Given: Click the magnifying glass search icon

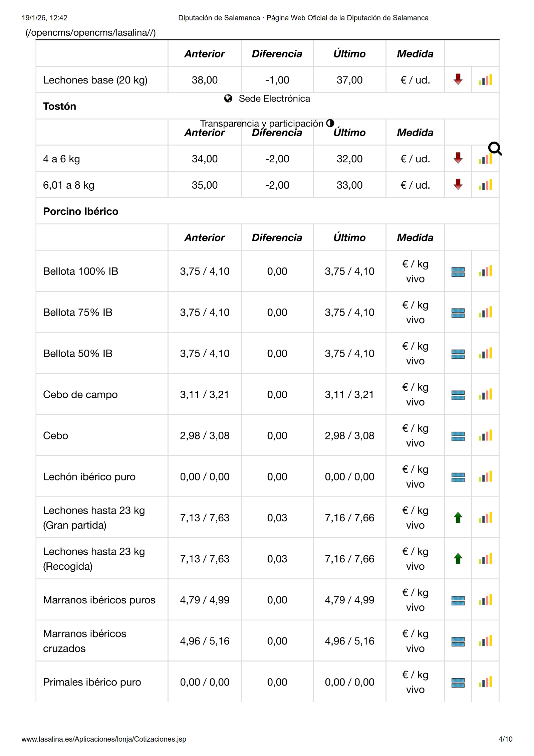Looking at the screenshot, I should pyautogui.click(x=495, y=149).
